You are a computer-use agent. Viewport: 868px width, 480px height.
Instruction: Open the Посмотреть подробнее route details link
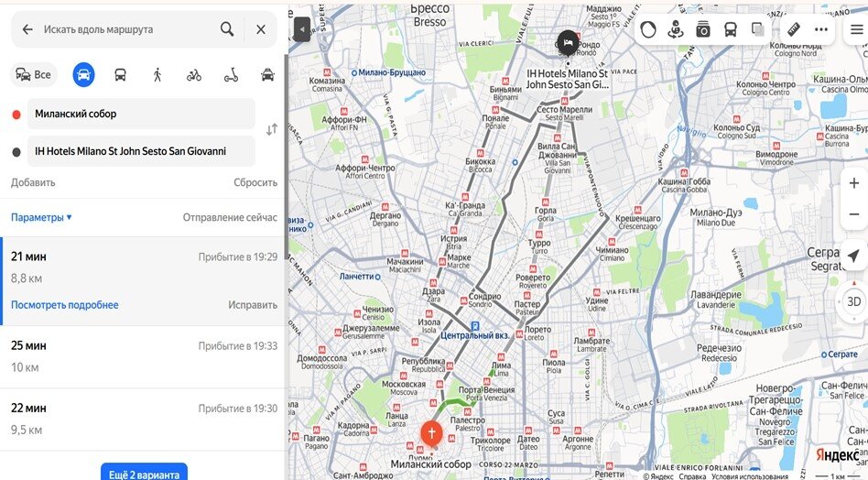65,305
